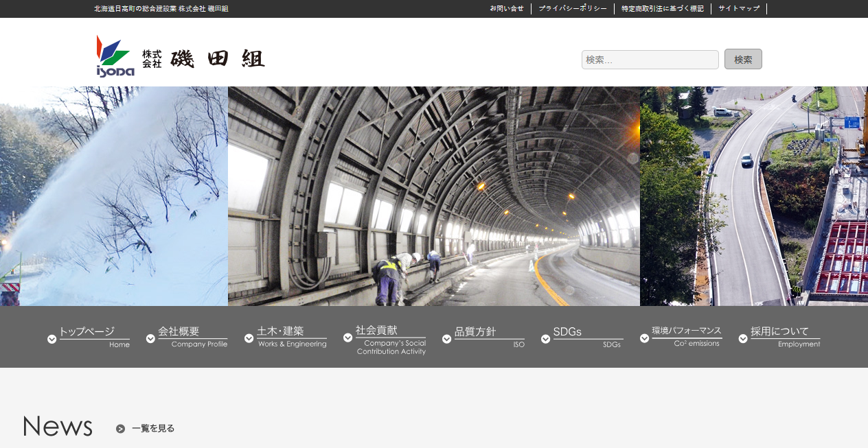Viewport: 868px width, 448px height.
Task: Expand the SDGs navigation chevron
Action: (546, 338)
